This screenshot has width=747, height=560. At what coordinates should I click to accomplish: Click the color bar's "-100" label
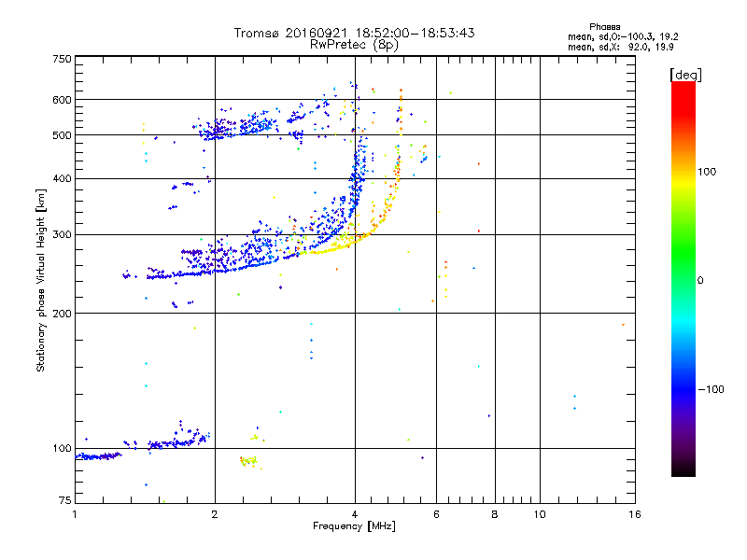tap(711, 389)
